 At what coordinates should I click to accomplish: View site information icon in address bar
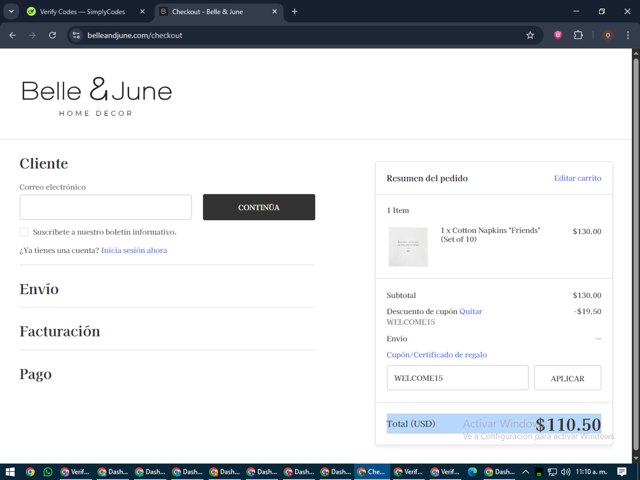coord(76,36)
